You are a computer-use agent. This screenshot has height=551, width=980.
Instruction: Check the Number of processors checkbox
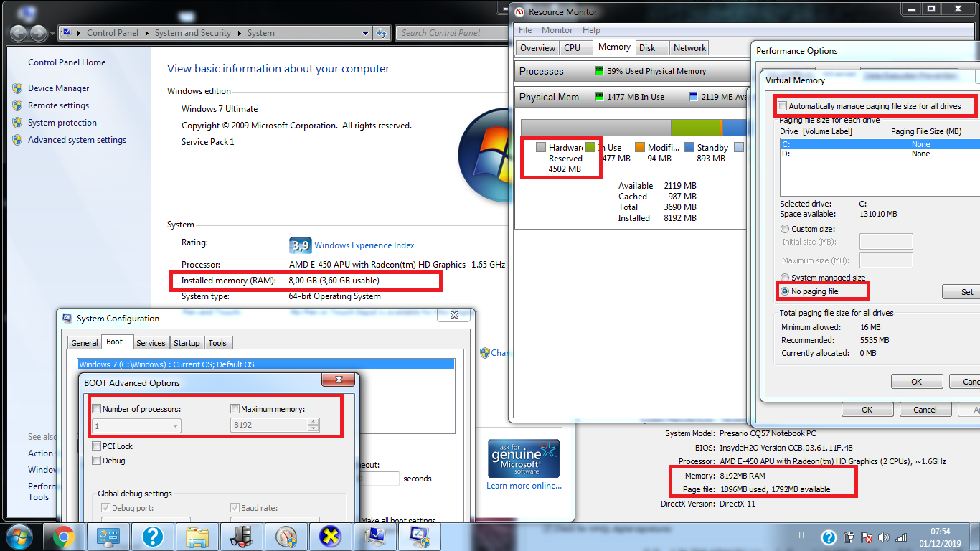pyautogui.click(x=97, y=409)
